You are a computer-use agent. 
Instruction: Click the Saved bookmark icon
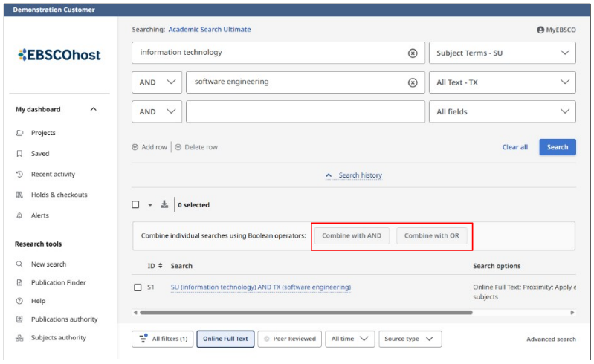pos(19,153)
